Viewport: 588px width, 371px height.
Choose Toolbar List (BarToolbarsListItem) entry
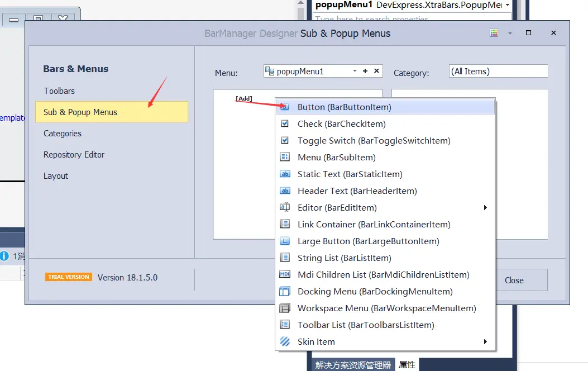click(385, 325)
